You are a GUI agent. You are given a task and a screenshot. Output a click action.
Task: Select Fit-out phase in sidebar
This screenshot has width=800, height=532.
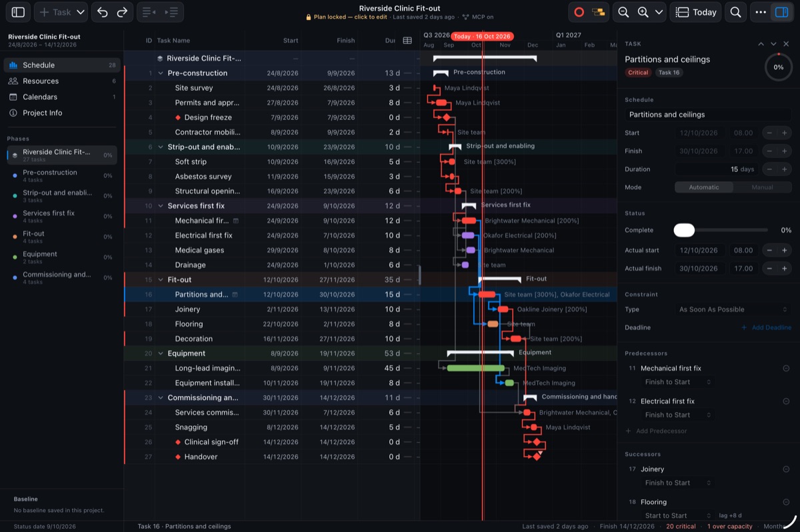coord(61,237)
